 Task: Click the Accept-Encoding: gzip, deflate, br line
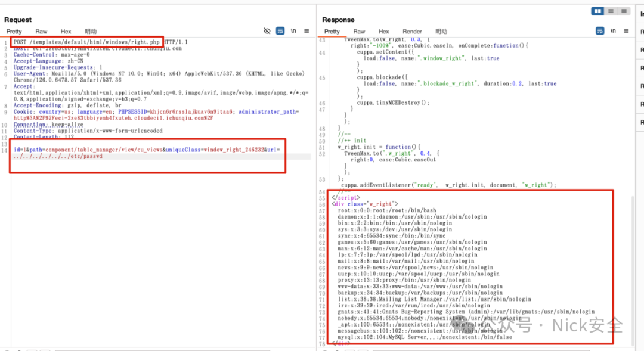[x=67, y=105]
